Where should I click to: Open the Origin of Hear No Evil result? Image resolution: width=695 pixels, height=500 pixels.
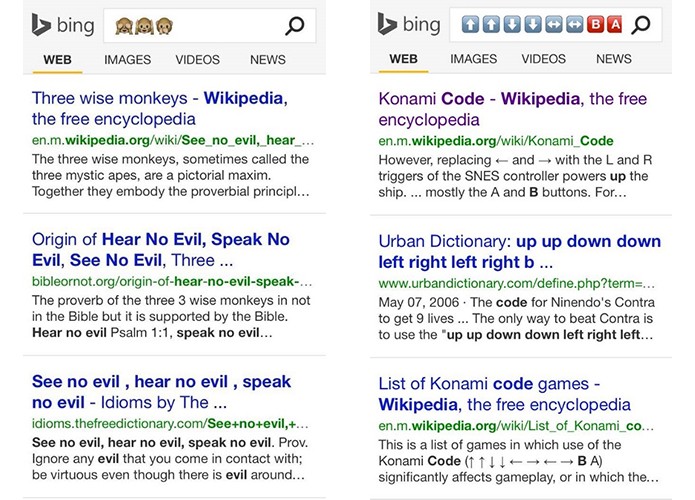coord(160,250)
